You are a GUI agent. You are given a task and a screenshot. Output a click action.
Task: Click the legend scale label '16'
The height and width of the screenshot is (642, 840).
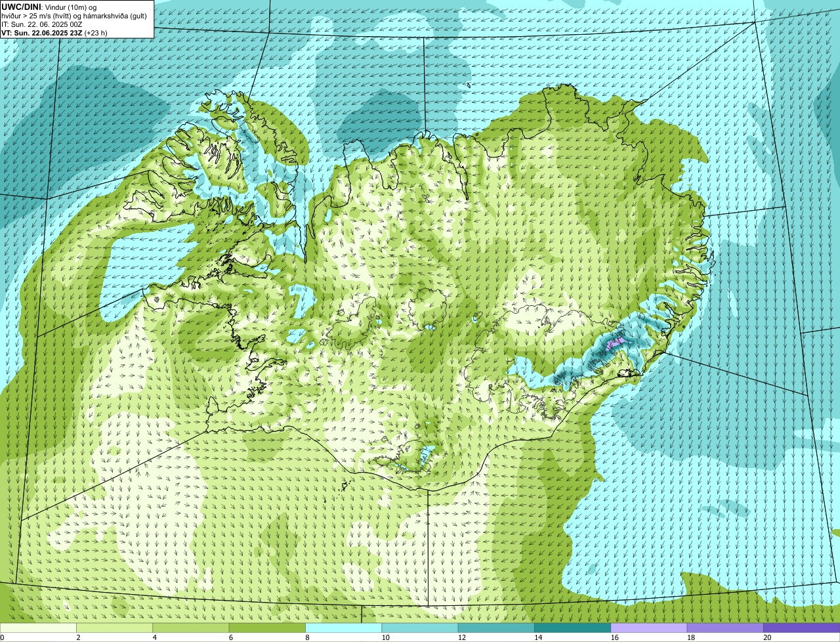coord(614,637)
